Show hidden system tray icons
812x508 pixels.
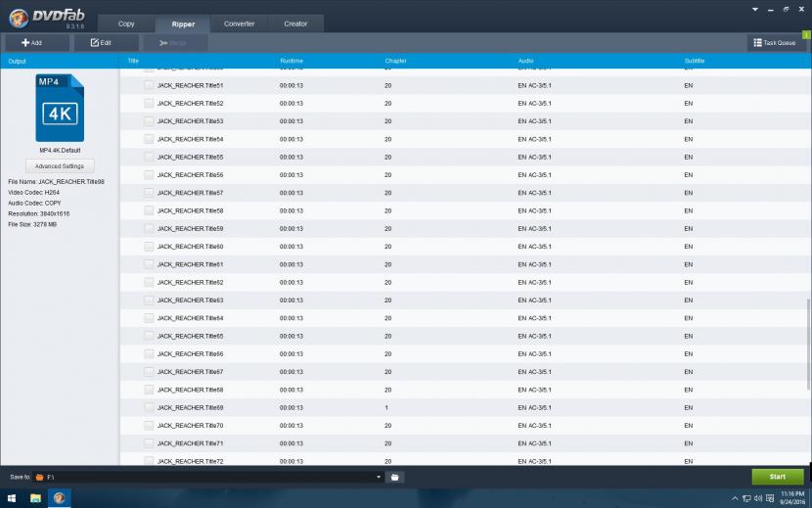735,498
